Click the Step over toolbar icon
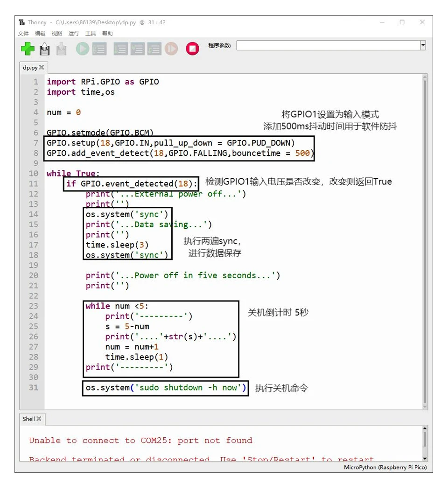The width and height of the screenshot is (448, 490). point(120,49)
